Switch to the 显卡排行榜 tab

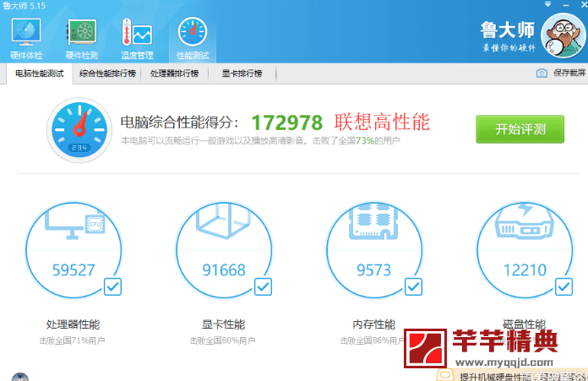coord(242,73)
